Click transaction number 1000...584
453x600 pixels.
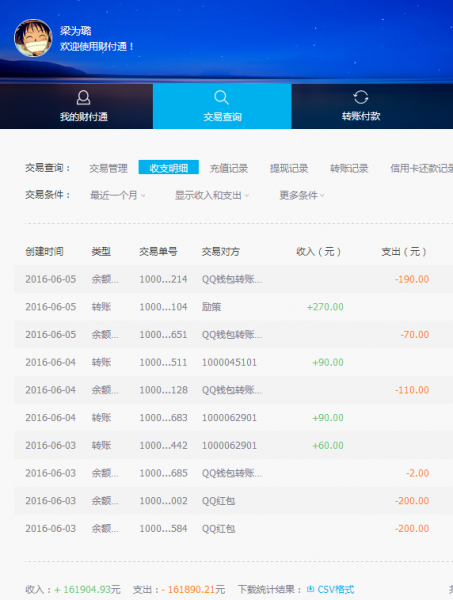pyautogui.click(x=163, y=528)
